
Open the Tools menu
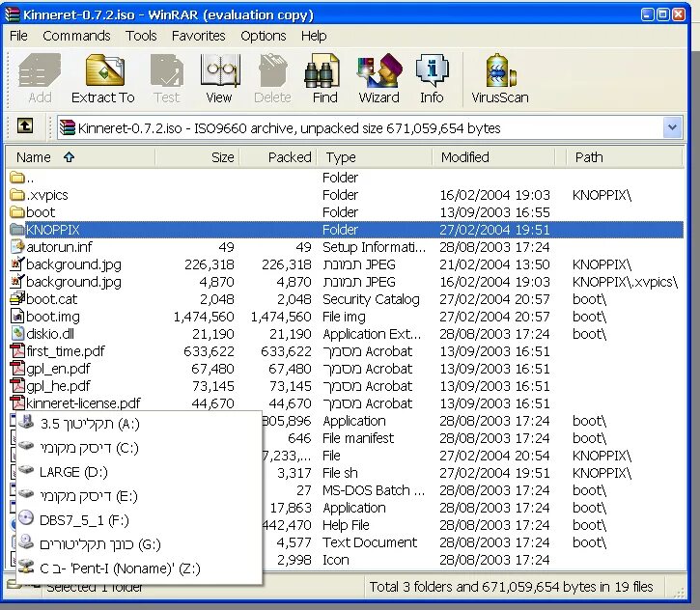click(x=141, y=36)
